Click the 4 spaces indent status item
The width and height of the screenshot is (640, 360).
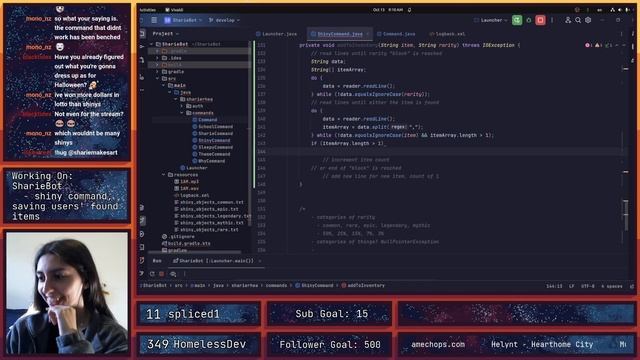[x=611, y=286]
